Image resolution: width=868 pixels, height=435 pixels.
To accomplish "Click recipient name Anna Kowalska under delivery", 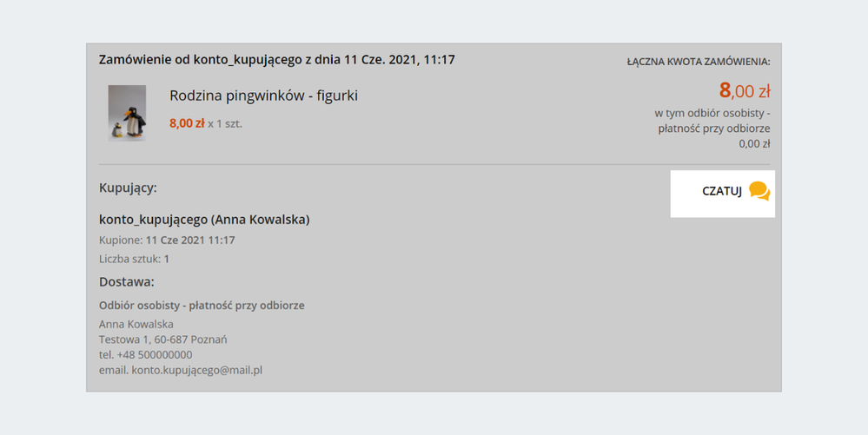I will (x=136, y=324).
